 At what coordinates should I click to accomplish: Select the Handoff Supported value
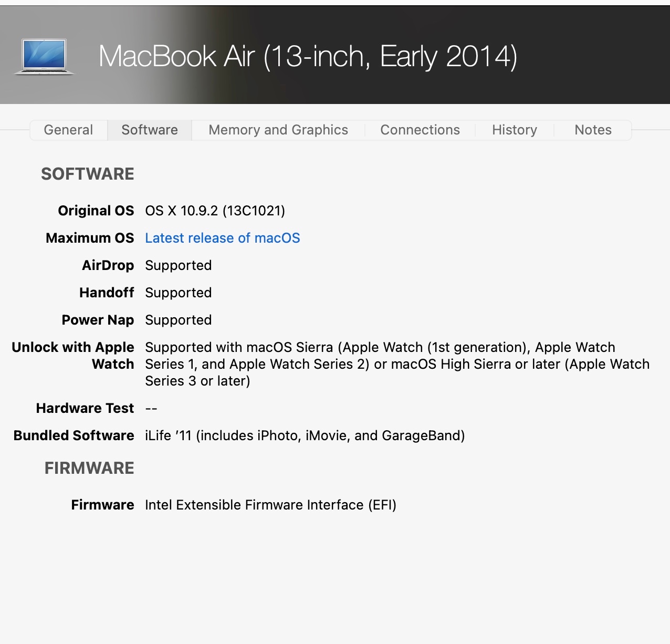pos(179,293)
